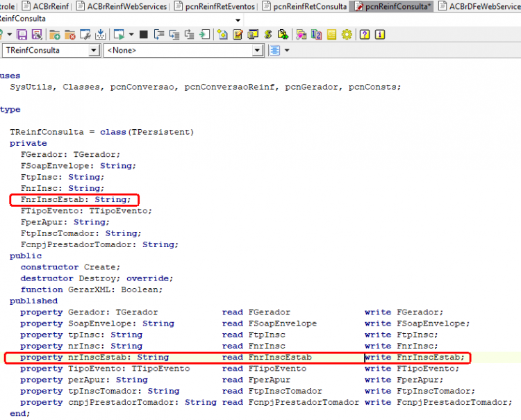Click the 'type' keyword line
Viewport: 521px width, 420px height.
pyautogui.click(x=10, y=110)
